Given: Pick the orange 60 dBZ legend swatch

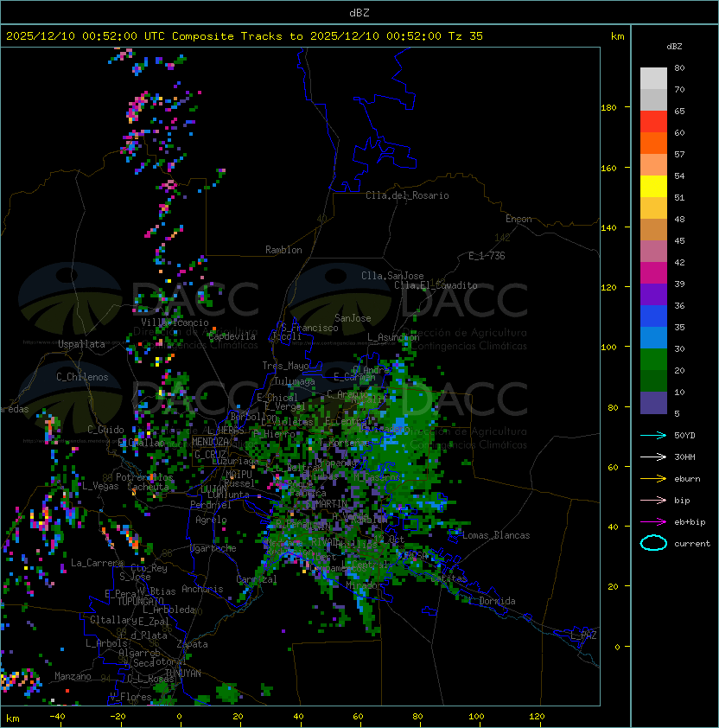Looking at the screenshot, I should tap(653, 143).
